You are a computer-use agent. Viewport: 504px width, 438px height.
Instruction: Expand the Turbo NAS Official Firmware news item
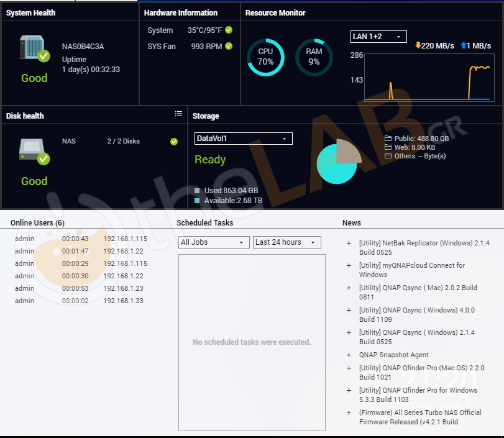click(x=349, y=413)
